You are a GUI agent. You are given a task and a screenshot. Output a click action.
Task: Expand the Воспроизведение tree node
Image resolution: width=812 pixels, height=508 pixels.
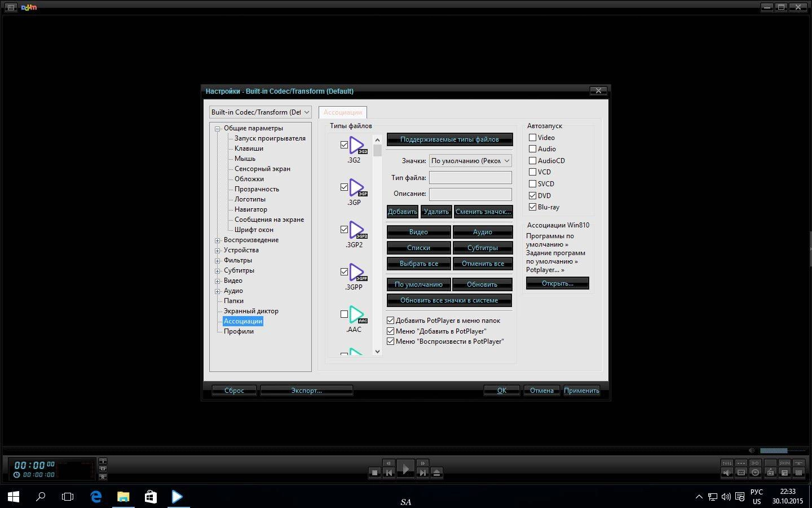tap(217, 240)
